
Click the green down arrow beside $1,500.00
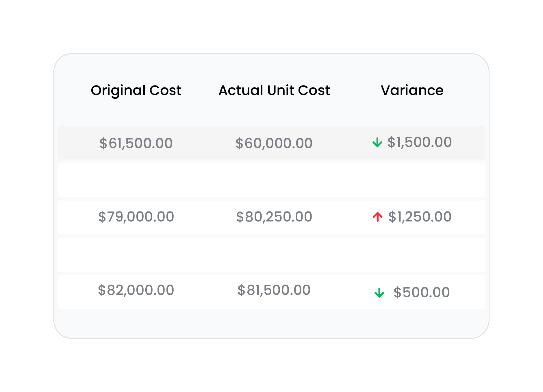coord(377,142)
